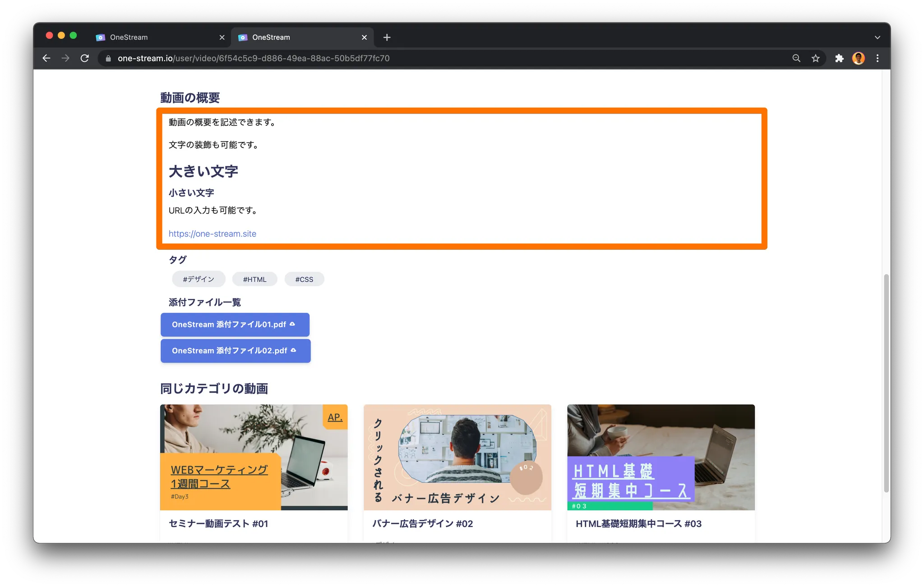Select the #CSS tag
Image resolution: width=924 pixels, height=587 pixels.
click(304, 279)
